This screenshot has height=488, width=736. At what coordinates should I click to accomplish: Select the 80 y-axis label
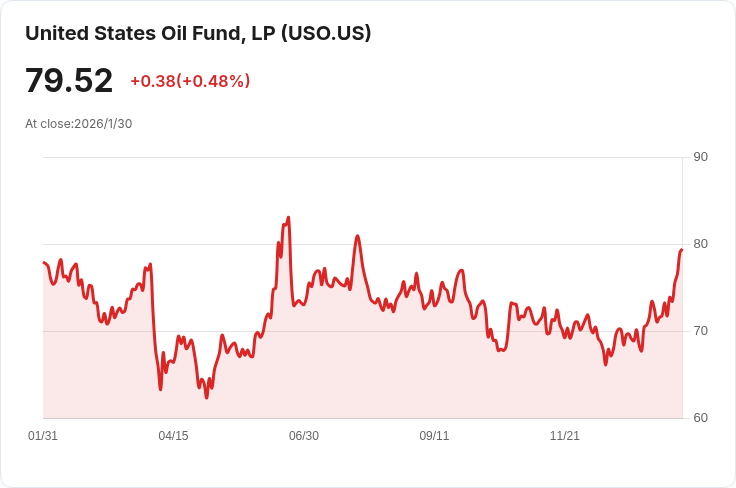pyautogui.click(x=700, y=244)
